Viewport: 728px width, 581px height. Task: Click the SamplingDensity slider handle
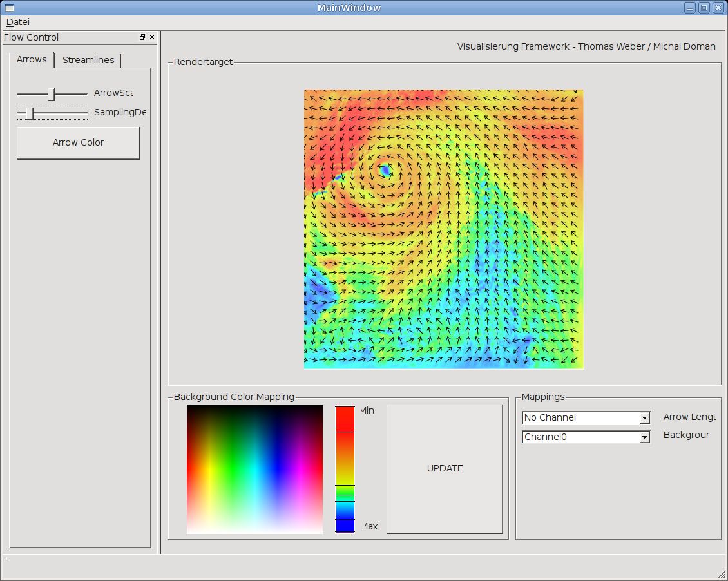(x=29, y=113)
